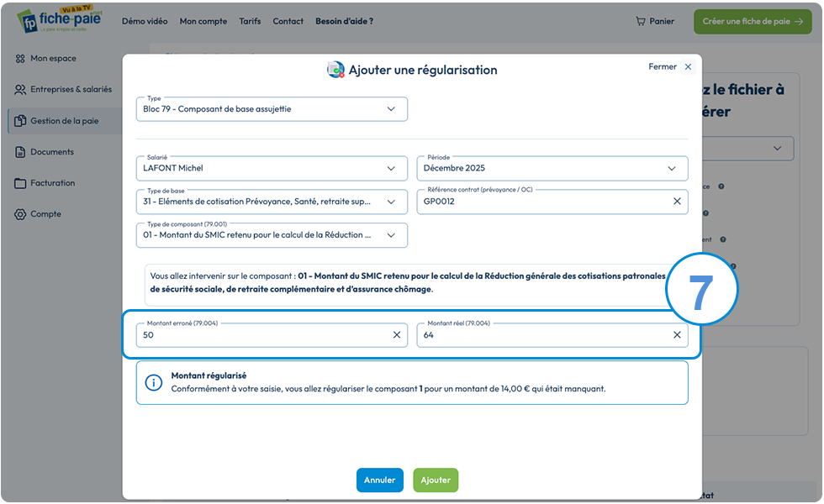The image size is (824, 504).
Task: Expand the Type dropdown Bloc 79
Action: click(272, 109)
